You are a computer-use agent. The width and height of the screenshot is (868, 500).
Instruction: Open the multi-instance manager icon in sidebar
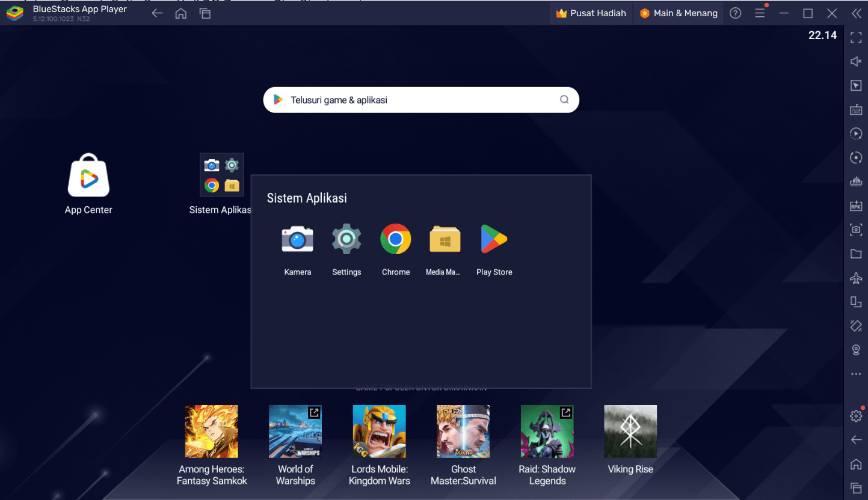[x=856, y=181]
